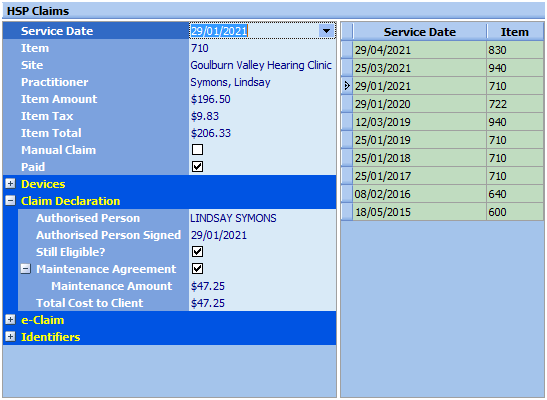Click the Practitioner field label
The height and width of the screenshot is (400, 547).
(x=54, y=82)
